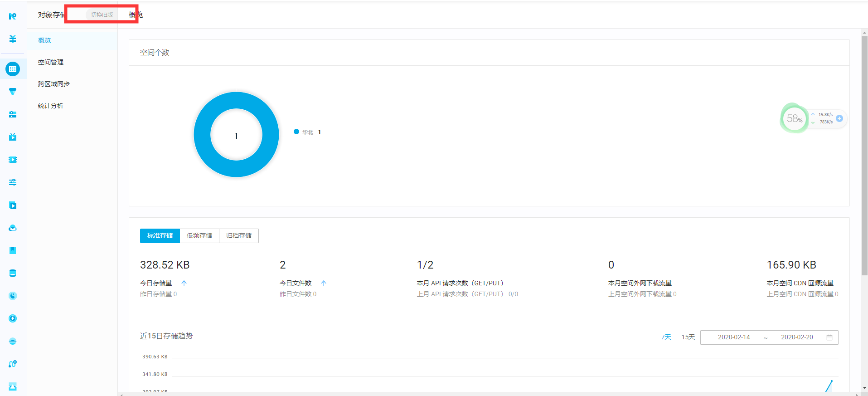Click the 今日文件数 label
The height and width of the screenshot is (396, 868).
pos(296,283)
